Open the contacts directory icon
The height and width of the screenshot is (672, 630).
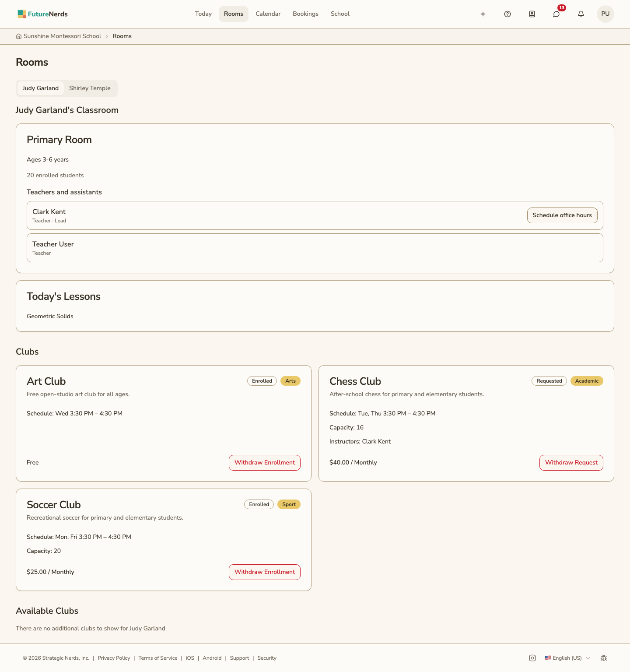pyautogui.click(x=532, y=14)
